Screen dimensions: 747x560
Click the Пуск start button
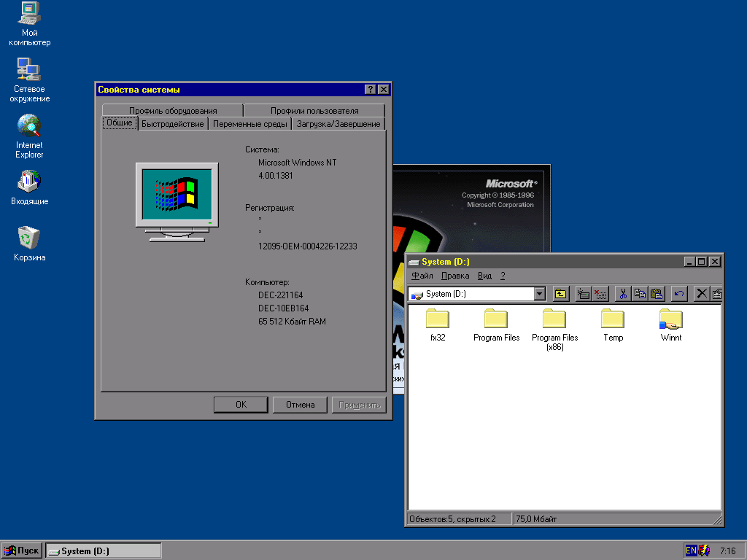coord(22,551)
